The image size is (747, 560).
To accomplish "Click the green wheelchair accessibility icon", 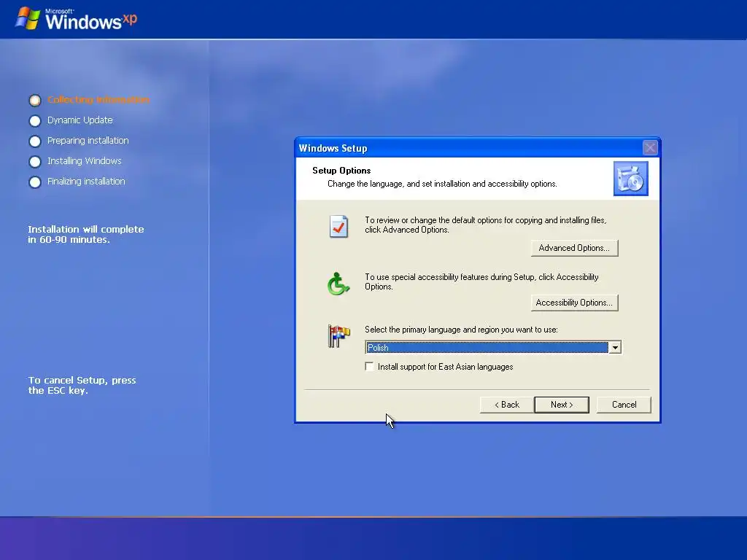I will coord(338,284).
